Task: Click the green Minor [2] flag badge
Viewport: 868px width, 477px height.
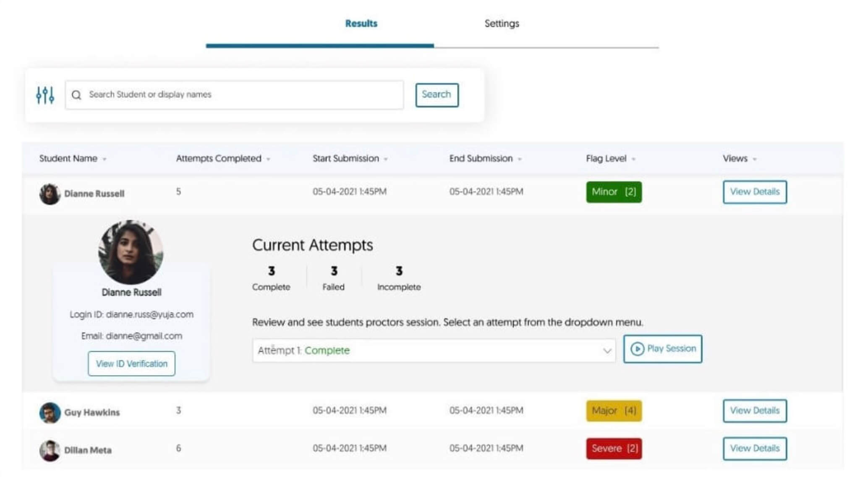Action: (614, 192)
